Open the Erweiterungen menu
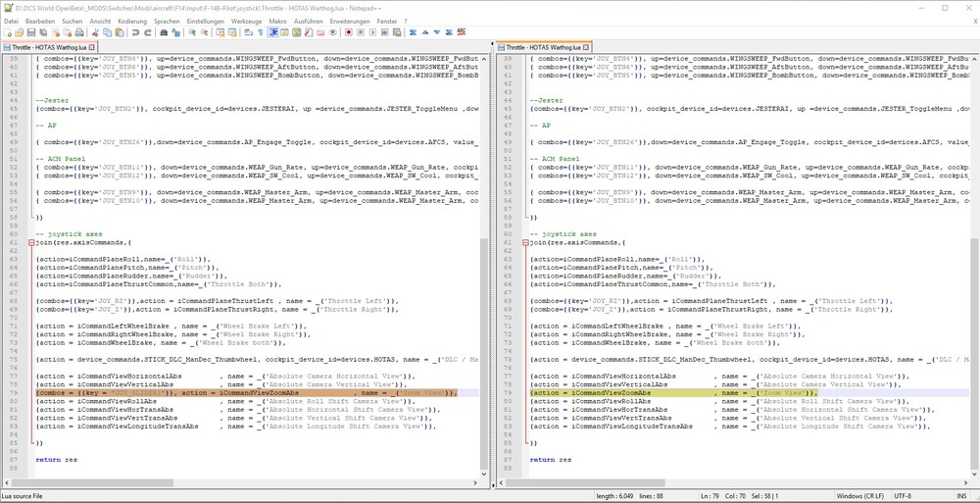Image resolution: width=980 pixels, height=503 pixels. click(x=350, y=21)
